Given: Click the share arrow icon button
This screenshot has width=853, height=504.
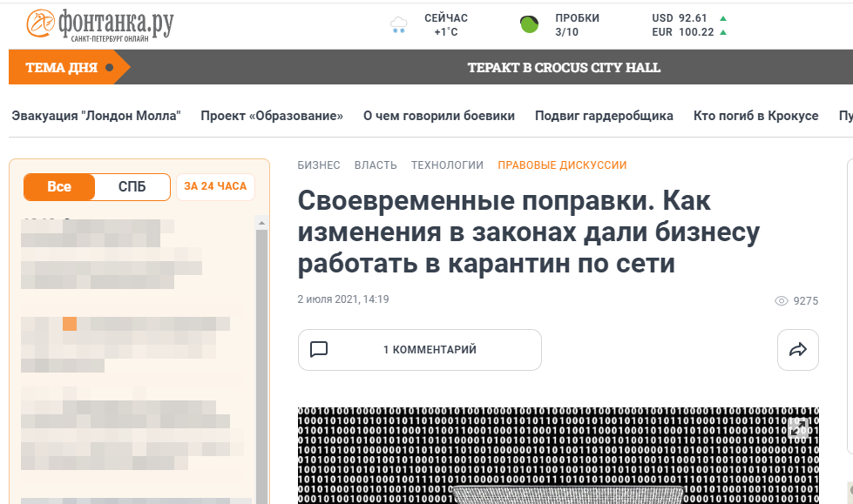Looking at the screenshot, I should pos(798,350).
